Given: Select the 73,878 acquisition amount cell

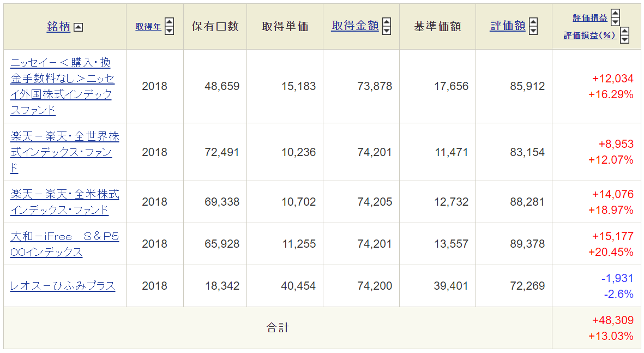Looking at the screenshot, I should pyautogui.click(x=375, y=86).
